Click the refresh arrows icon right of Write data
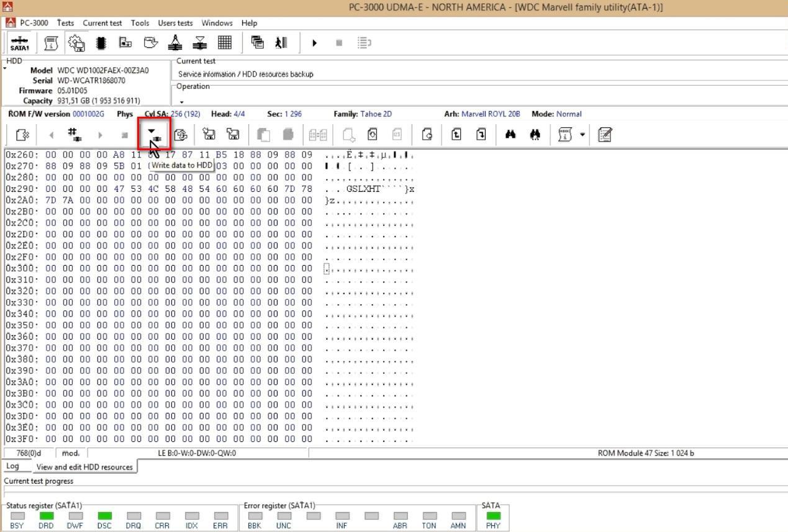788x532 pixels. point(181,134)
